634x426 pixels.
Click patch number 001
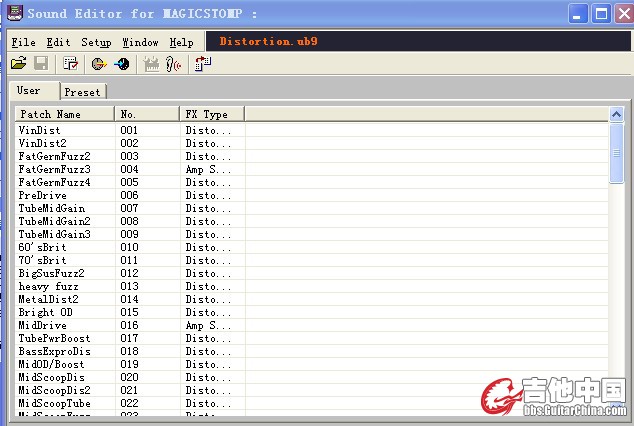click(x=129, y=130)
